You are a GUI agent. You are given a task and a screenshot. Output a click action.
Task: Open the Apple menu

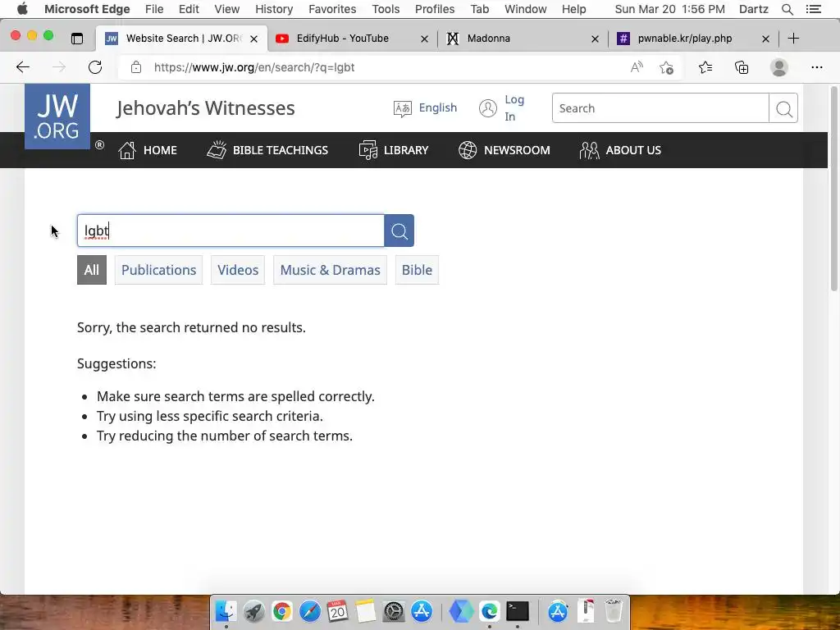click(x=22, y=9)
